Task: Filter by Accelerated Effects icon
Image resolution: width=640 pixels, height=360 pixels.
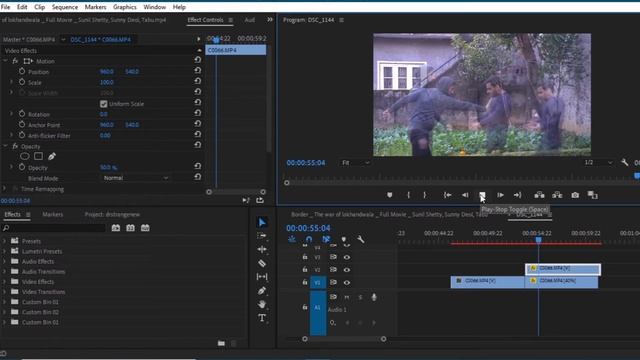Action: point(116,228)
